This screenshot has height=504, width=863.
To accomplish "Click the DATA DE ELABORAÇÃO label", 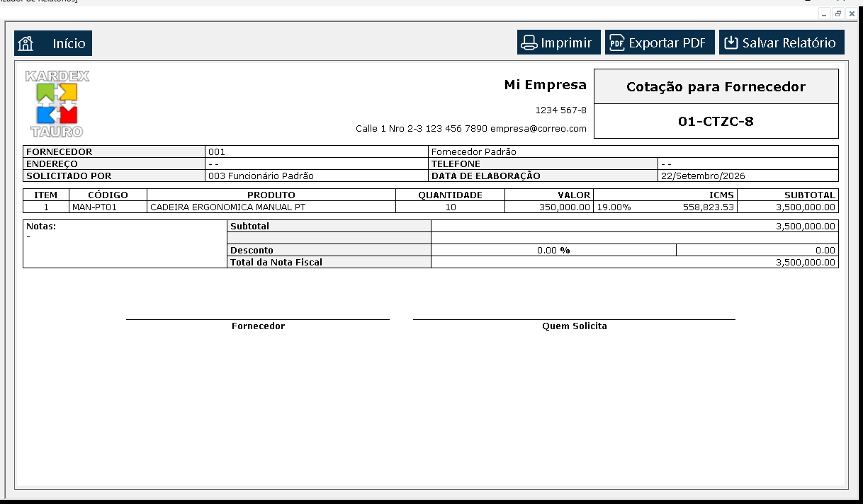I will 485,176.
